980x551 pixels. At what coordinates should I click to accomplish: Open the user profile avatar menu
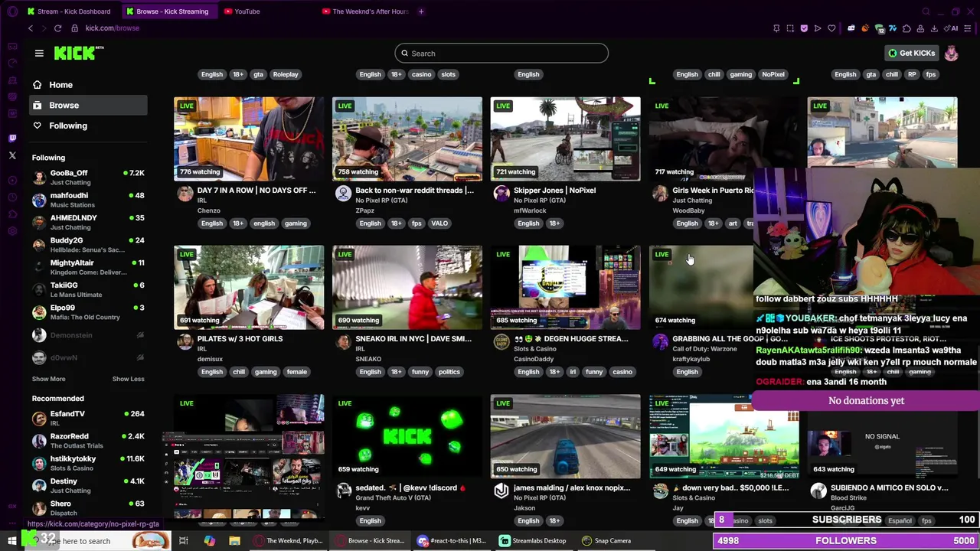[x=951, y=53]
